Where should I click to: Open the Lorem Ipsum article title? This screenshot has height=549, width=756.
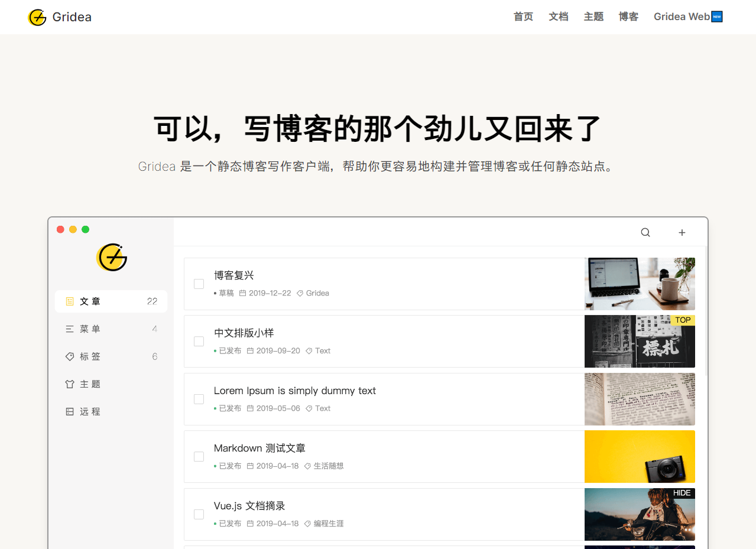(x=294, y=391)
